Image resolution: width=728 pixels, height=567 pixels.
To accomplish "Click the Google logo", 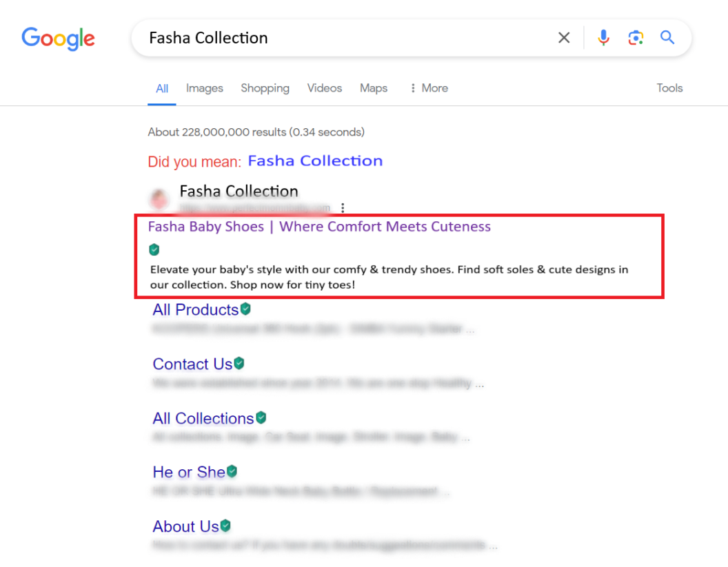I will [58, 38].
